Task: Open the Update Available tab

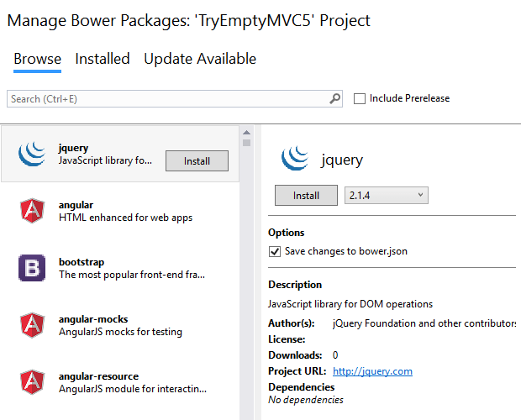Action: click(x=200, y=59)
